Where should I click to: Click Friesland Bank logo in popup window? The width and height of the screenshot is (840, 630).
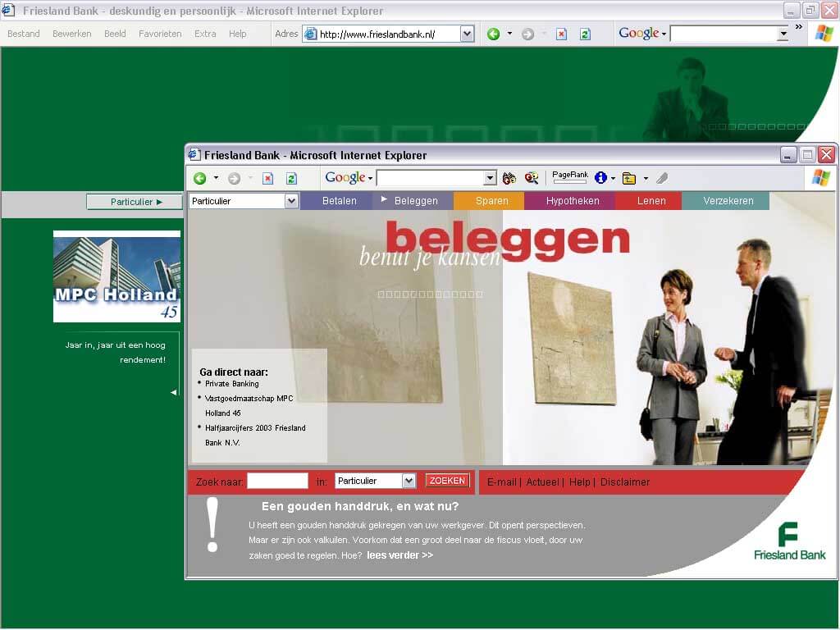[790, 541]
